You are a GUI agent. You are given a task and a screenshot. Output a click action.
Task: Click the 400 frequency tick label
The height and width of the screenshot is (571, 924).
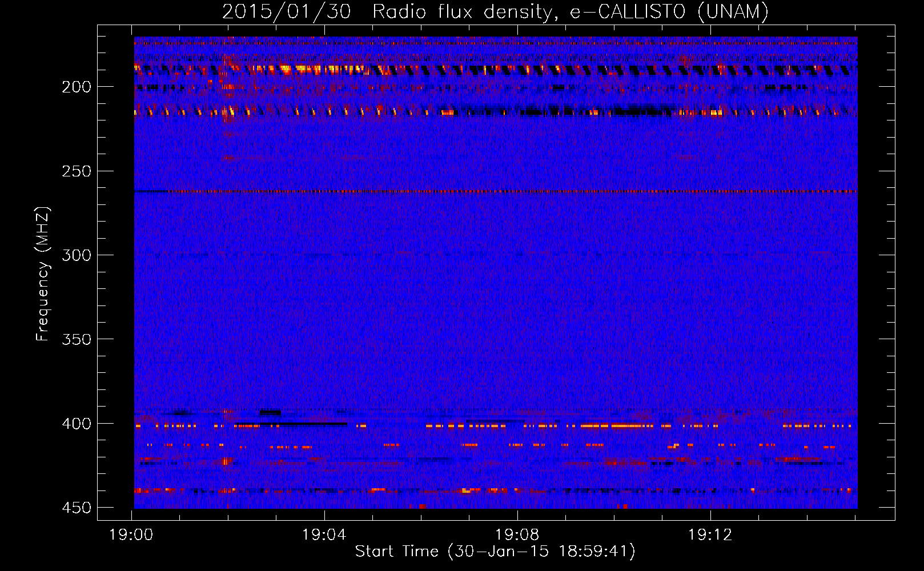(77, 424)
